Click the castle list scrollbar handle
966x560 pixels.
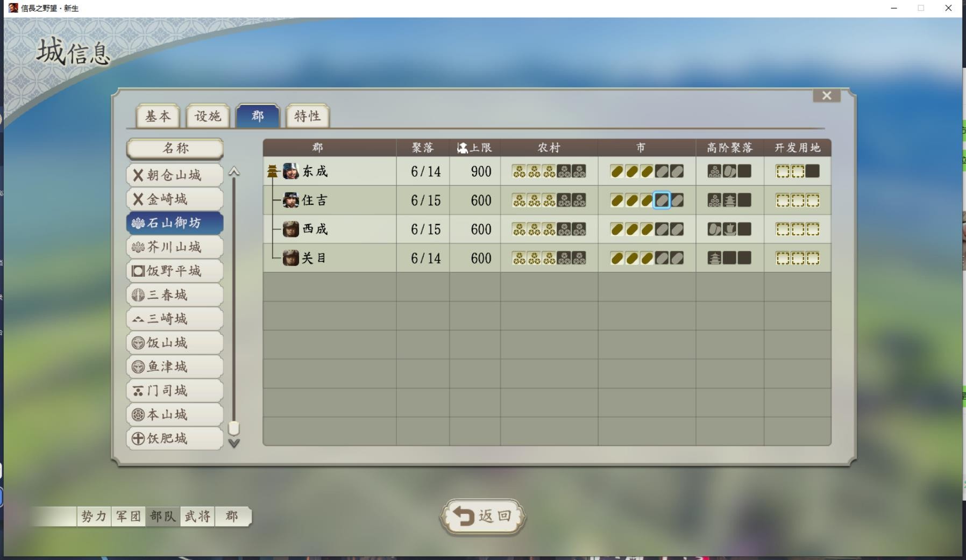(234, 428)
